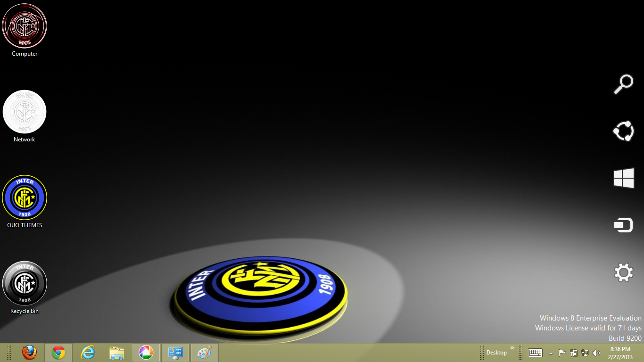
Task: Launch Internet Explorer from taskbar
Action: click(88, 353)
